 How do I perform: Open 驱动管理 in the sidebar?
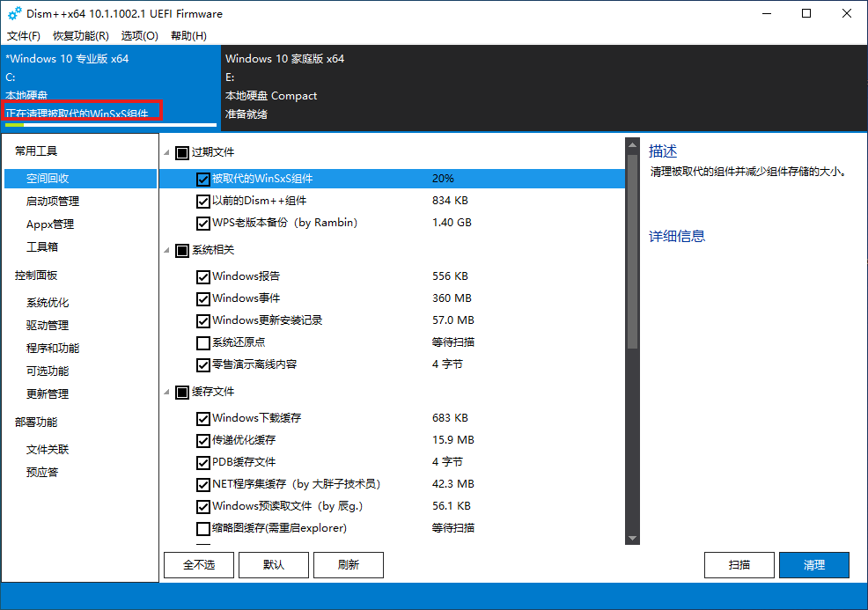tap(48, 325)
